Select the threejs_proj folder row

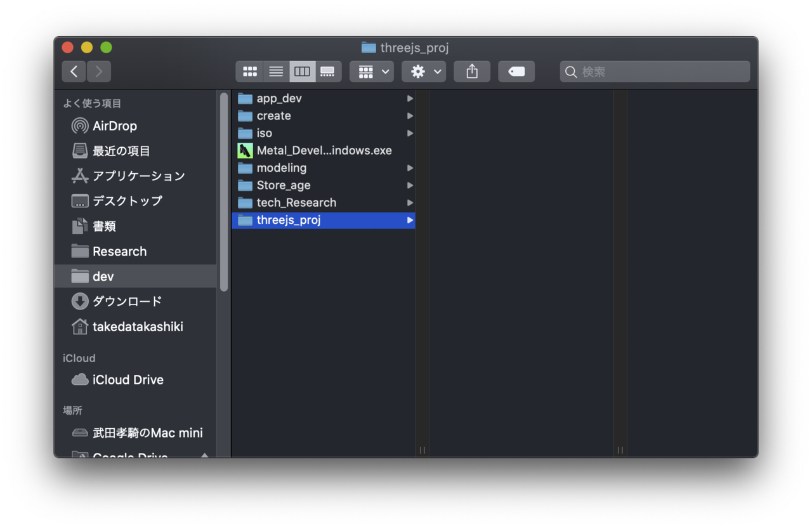click(x=324, y=220)
